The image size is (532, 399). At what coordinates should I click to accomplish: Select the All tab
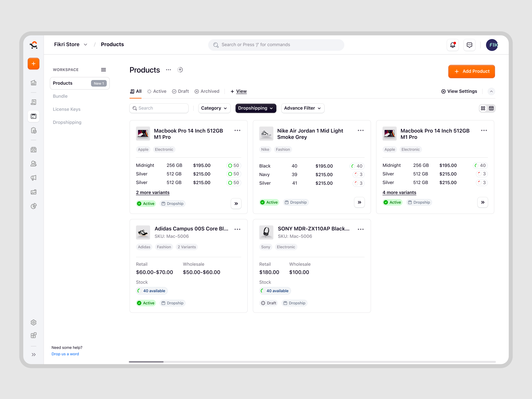[x=136, y=91]
